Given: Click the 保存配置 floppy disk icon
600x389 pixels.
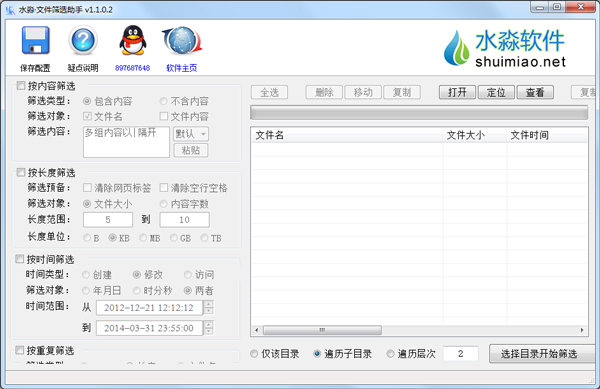Looking at the screenshot, I should pos(35,41).
